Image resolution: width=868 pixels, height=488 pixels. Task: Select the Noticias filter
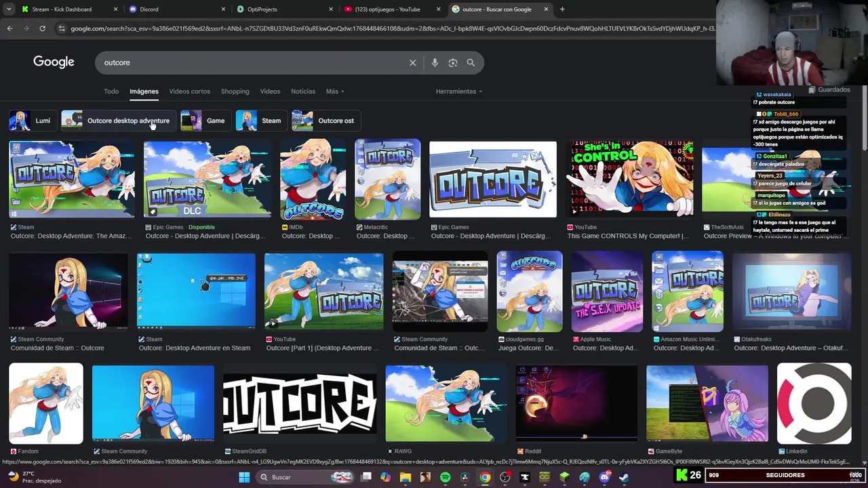pyautogui.click(x=303, y=91)
